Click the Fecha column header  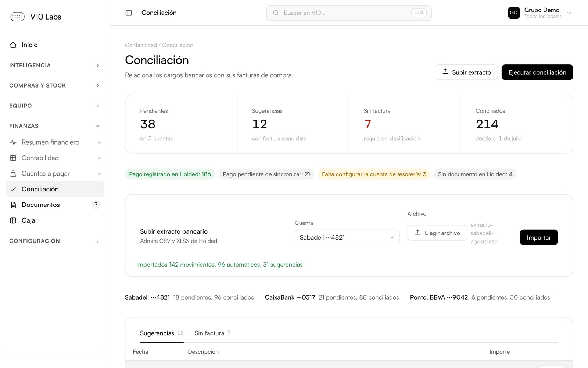coord(140,352)
